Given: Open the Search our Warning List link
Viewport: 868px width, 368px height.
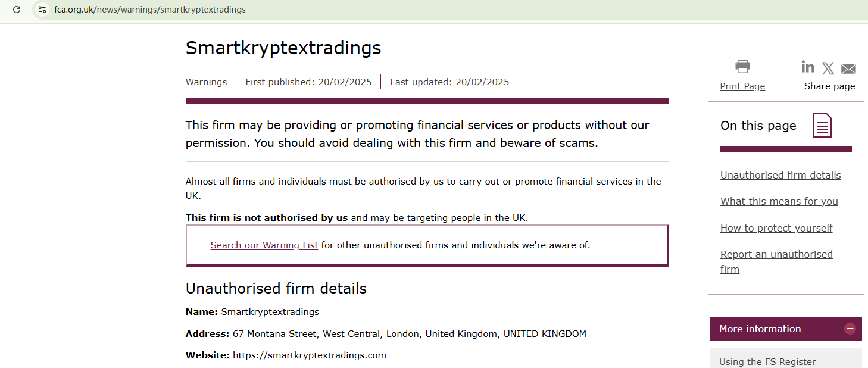Looking at the screenshot, I should 264,245.
